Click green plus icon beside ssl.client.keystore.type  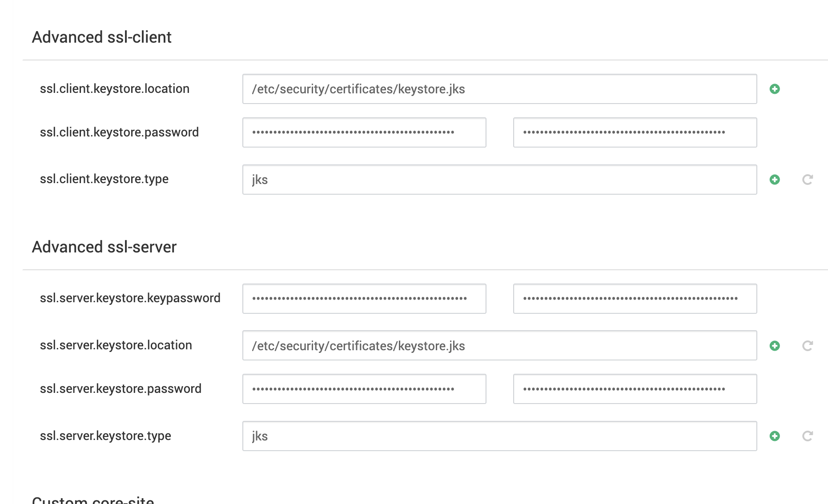pyautogui.click(x=775, y=180)
